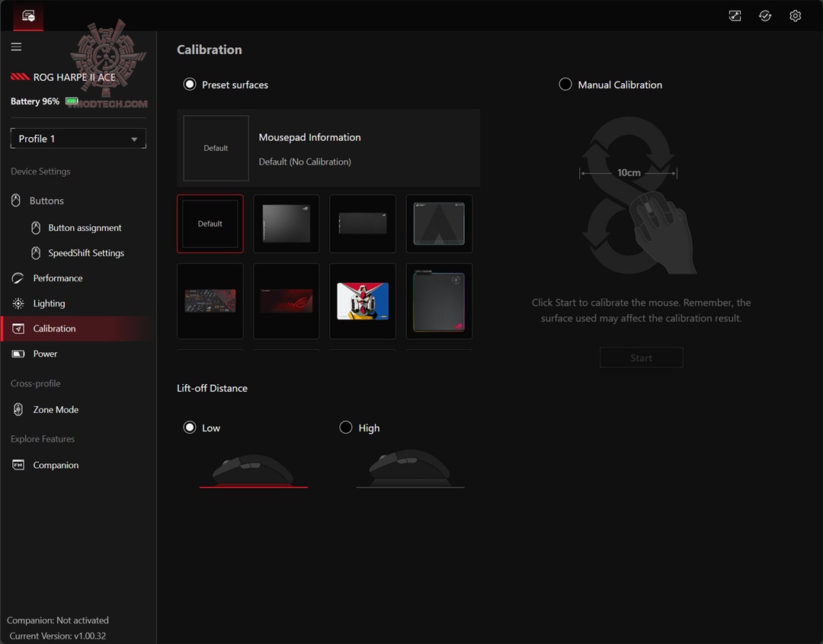The image size is (823, 644).
Task: Select the camo-pattern extended mousepad preset
Action: tap(210, 301)
